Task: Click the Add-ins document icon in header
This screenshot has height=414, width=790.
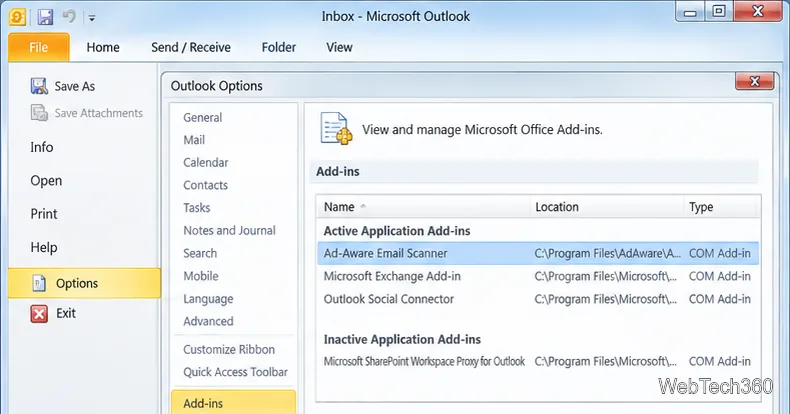Action: pyautogui.click(x=335, y=129)
